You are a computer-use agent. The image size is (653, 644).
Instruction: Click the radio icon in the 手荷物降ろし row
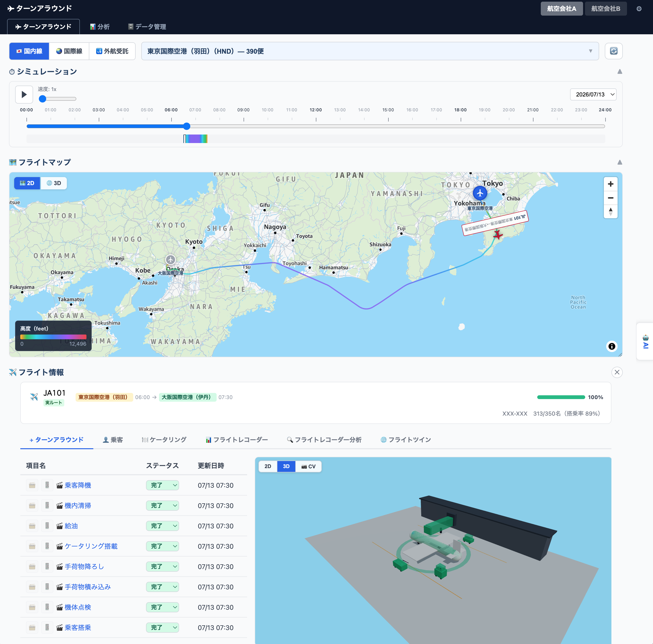[32, 566]
